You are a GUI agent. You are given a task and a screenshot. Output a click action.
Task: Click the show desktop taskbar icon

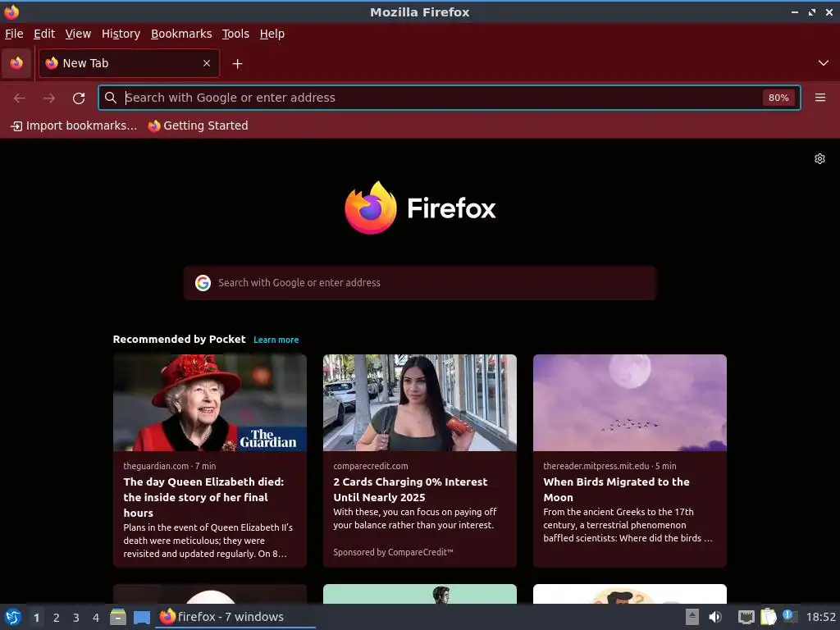pyautogui.click(x=142, y=617)
